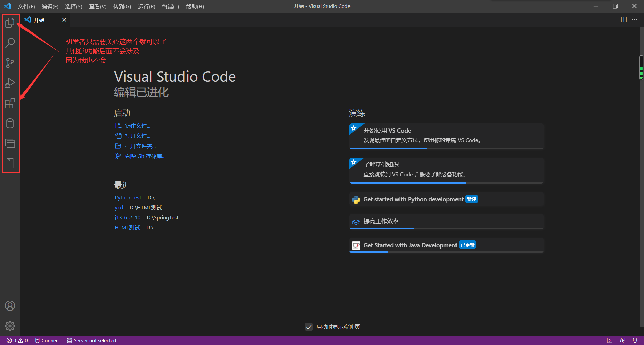This screenshot has width=644, height=345.
Task: Open the Run and Debug icon
Action: pos(10,83)
